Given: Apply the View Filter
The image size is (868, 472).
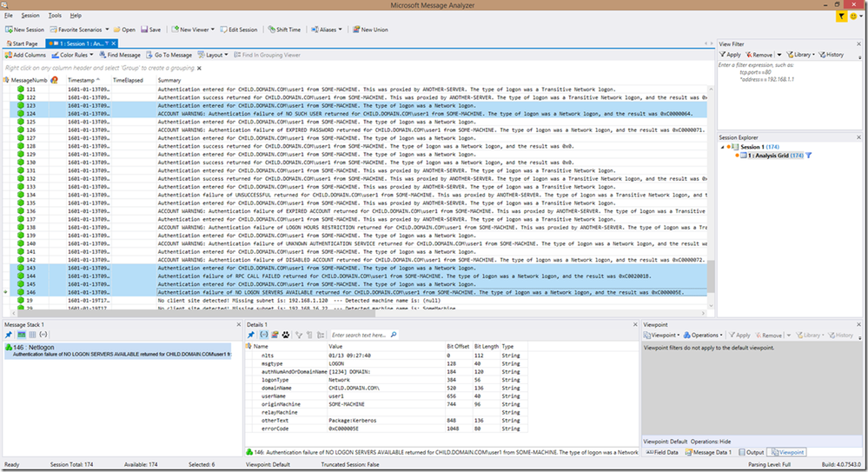Looking at the screenshot, I should (x=730, y=55).
